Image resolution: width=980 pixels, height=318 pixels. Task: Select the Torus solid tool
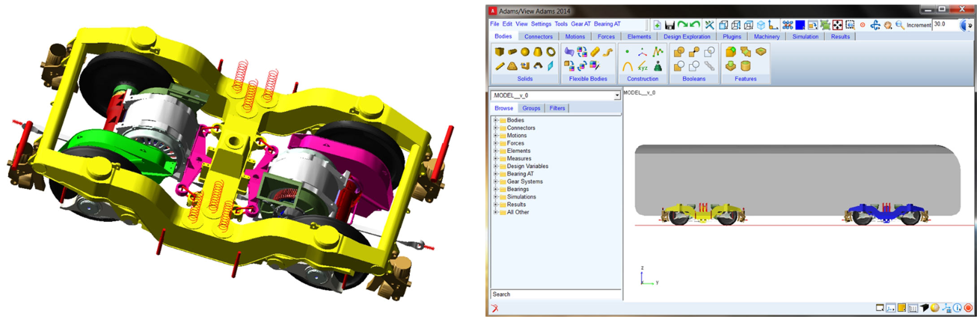pyautogui.click(x=551, y=52)
